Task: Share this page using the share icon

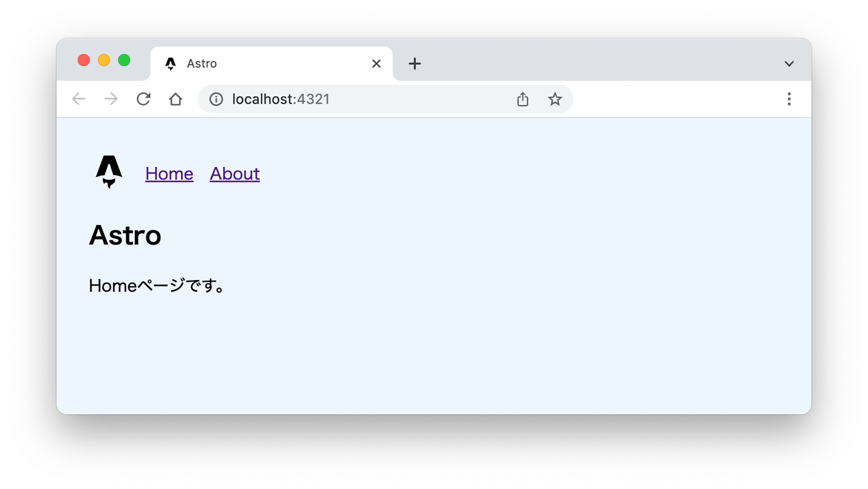Action: pos(523,99)
